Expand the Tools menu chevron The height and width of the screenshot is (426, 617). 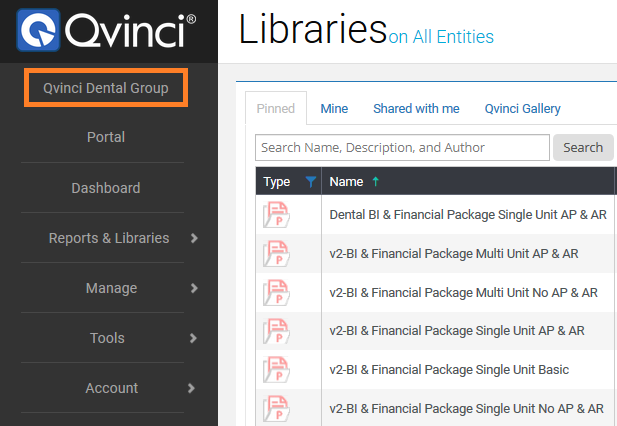193,338
